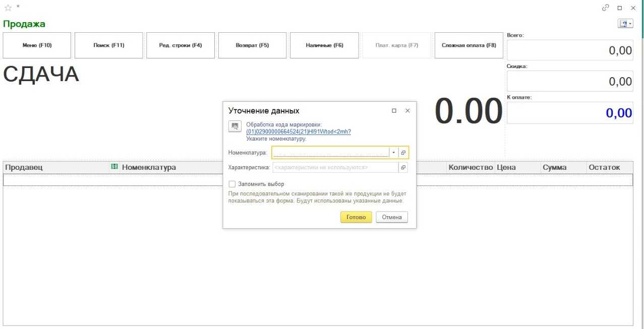Enable the Запомнить выбор checkbox

tap(232, 184)
